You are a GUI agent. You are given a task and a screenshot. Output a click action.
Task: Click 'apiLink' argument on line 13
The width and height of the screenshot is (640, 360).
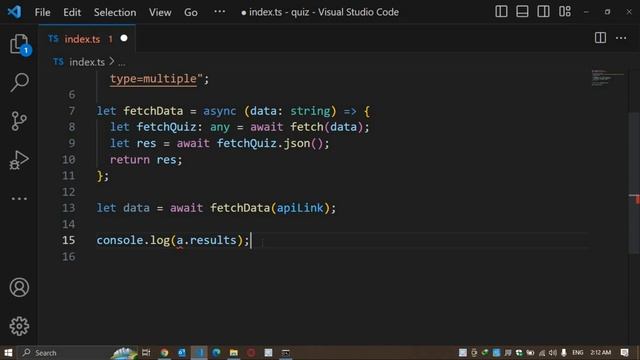click(300, 208)
